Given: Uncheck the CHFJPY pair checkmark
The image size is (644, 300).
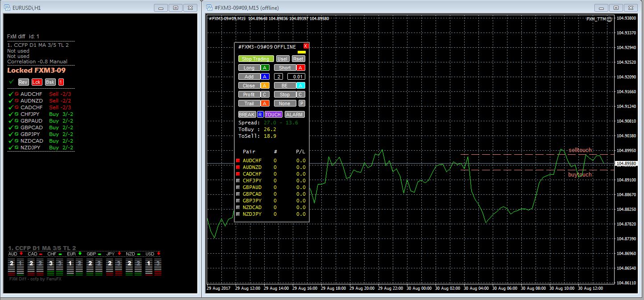Looking at the screenshot, I should [x=11, y=114].
